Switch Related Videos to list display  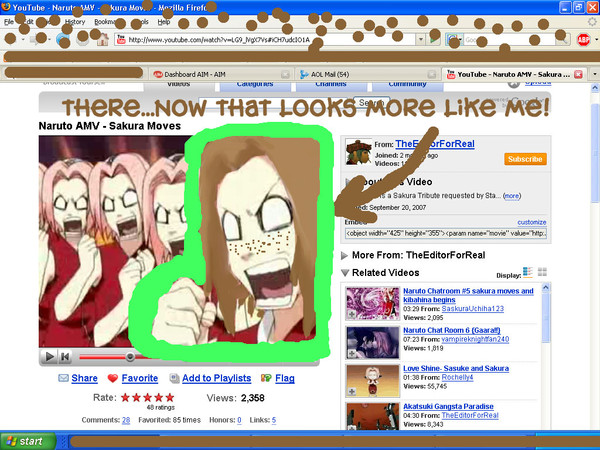coord(528,272)
